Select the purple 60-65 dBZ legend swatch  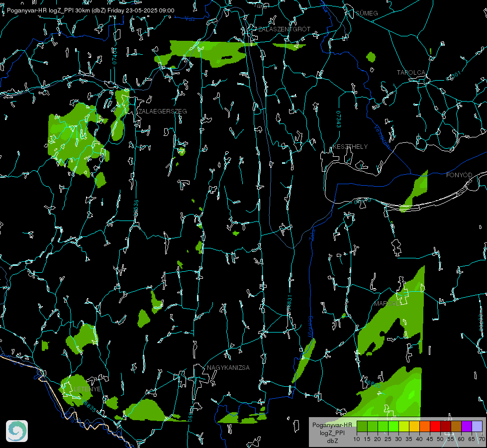(x=467, y=426)
